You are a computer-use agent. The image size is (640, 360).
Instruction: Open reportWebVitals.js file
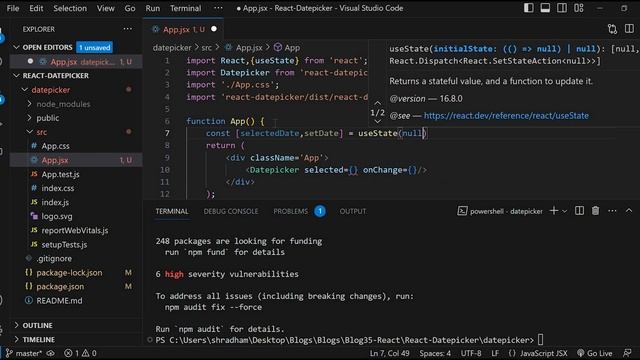point(75,230)
